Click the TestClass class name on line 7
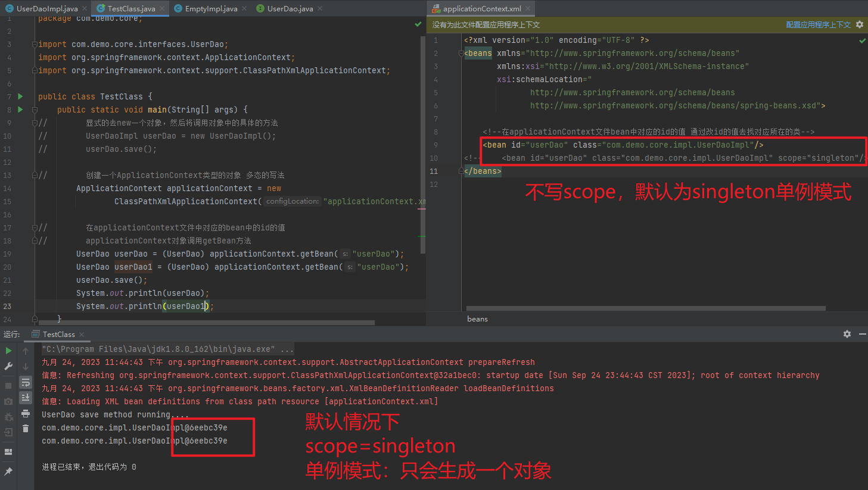Screen dimensions: 868x490 [122, 96]
